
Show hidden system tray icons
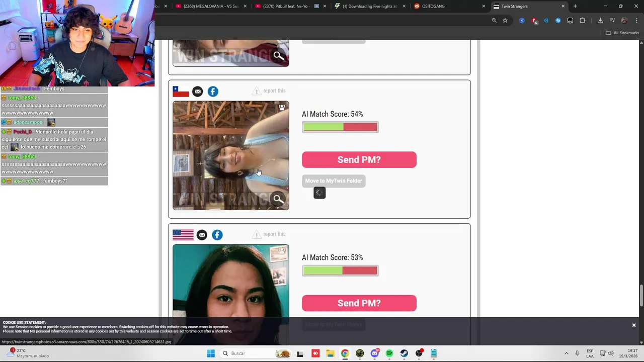566,353
